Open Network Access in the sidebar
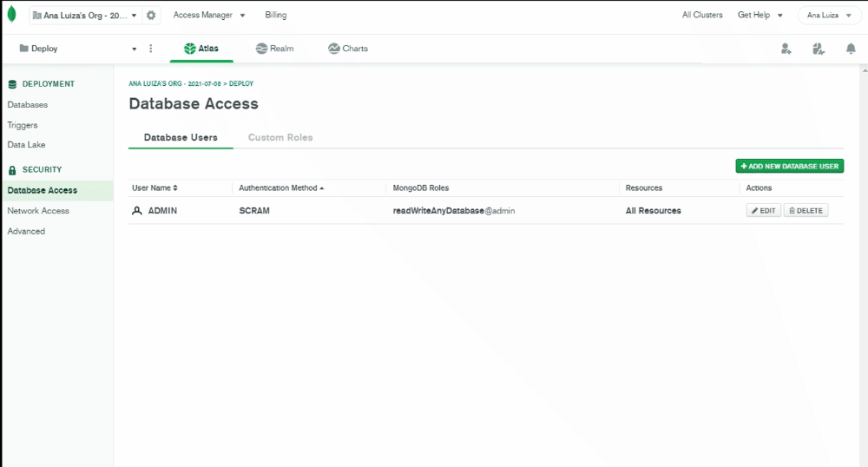 click(38, 211)
